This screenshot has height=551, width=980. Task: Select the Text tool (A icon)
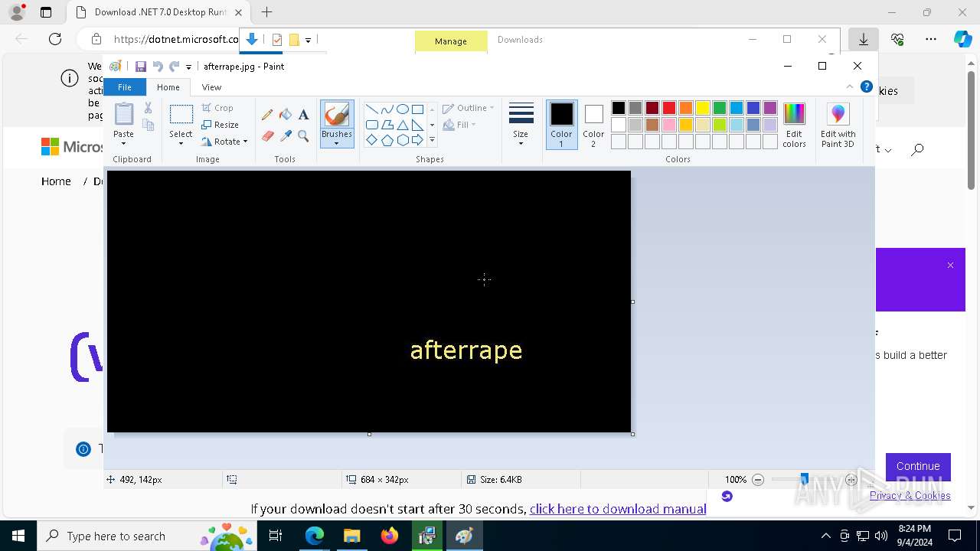[x=303, y=115]
